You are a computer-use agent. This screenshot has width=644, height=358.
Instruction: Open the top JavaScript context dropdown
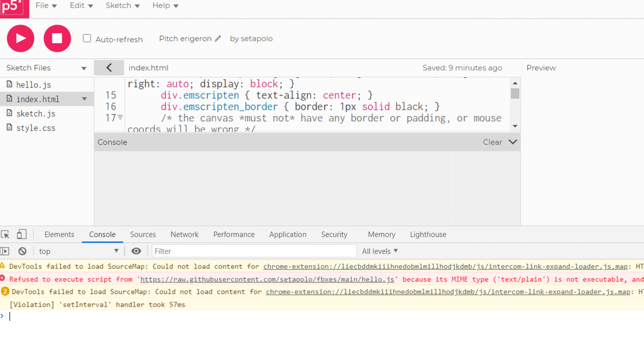coord(78,251)
